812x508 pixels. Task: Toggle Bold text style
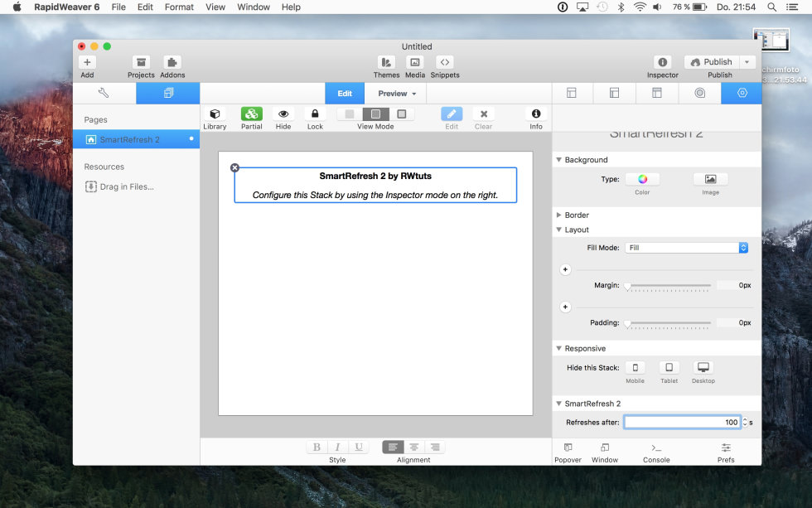[317, 448]
